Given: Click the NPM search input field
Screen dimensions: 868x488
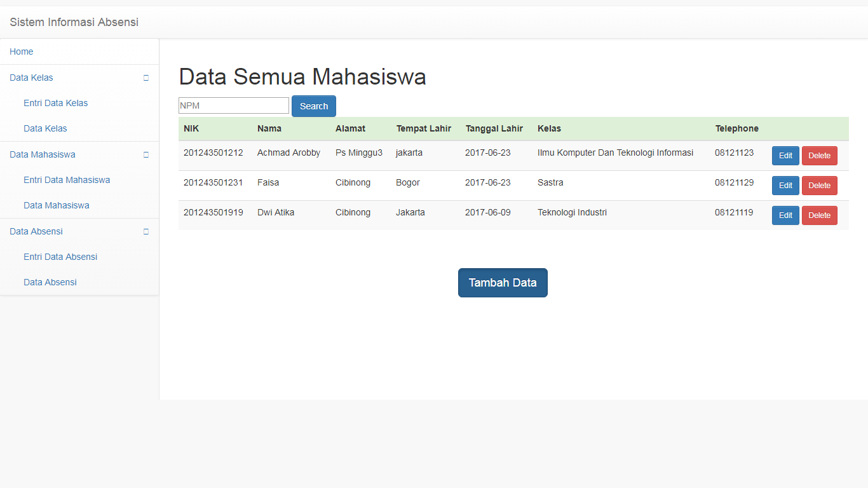Looking at the screenshot, I should click(233, 105).
